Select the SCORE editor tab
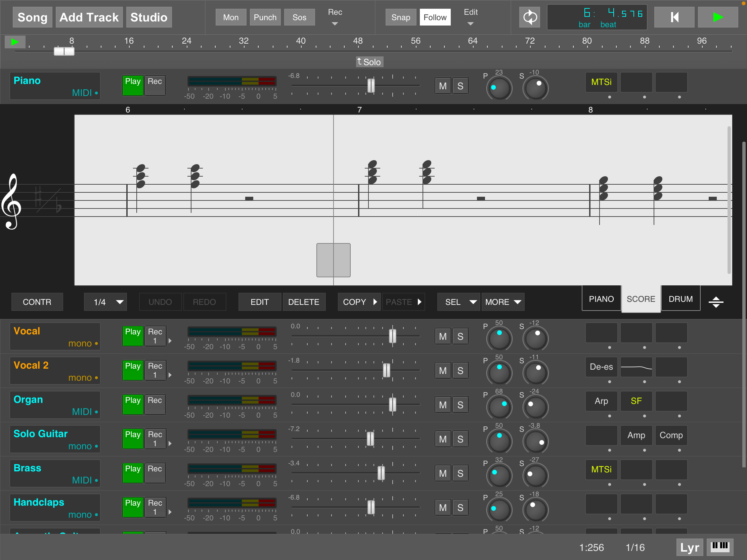The height and width of the screenshot is (560, 747). click(641, 299)
